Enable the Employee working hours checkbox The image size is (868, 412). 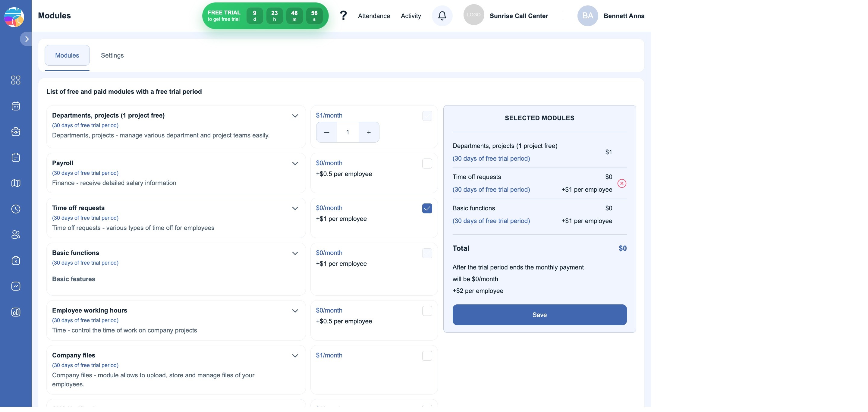click(x=427, y=311)
